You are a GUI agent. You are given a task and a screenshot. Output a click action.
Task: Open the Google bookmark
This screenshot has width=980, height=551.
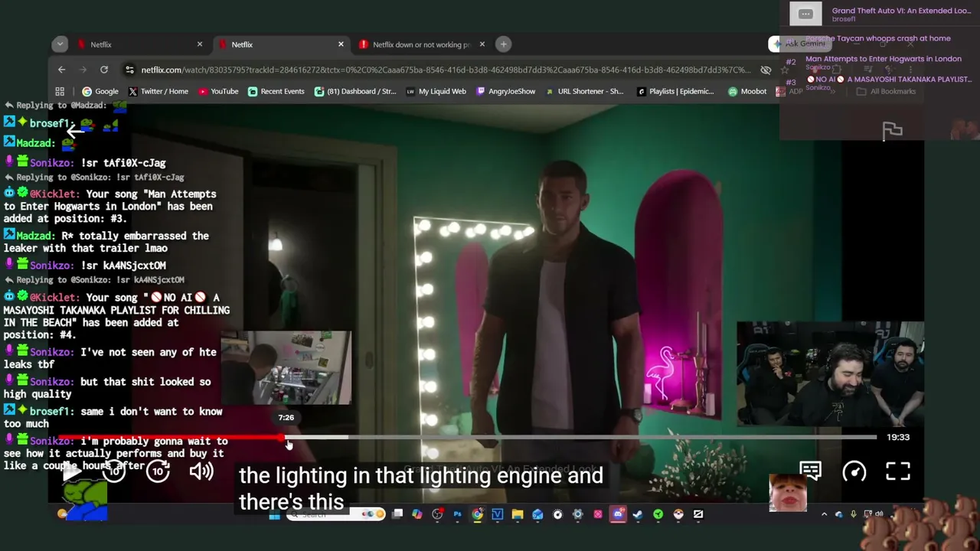(100, 92)
